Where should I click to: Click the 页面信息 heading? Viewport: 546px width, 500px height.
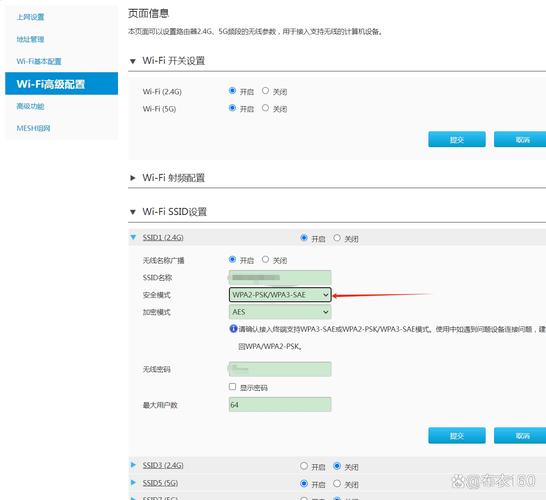click(148, 13)
